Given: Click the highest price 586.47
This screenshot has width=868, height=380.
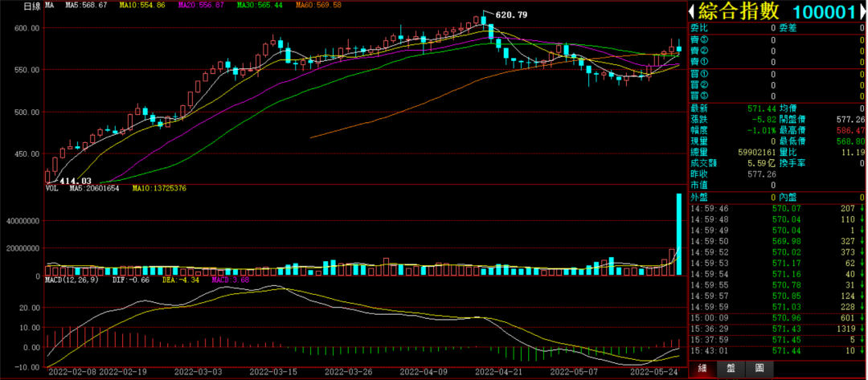Looking at the screenshot, I should 851,130.
